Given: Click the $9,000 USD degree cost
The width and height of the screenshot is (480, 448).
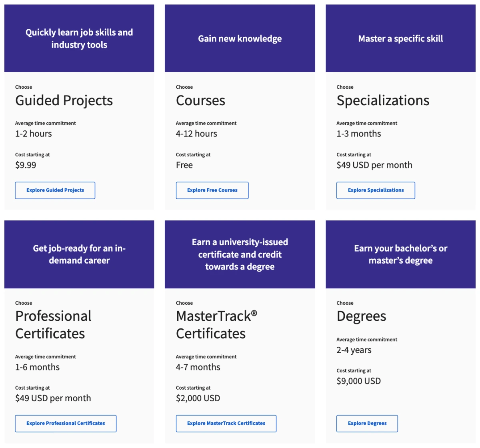Looking at the screenshot, I should point(358,381).
